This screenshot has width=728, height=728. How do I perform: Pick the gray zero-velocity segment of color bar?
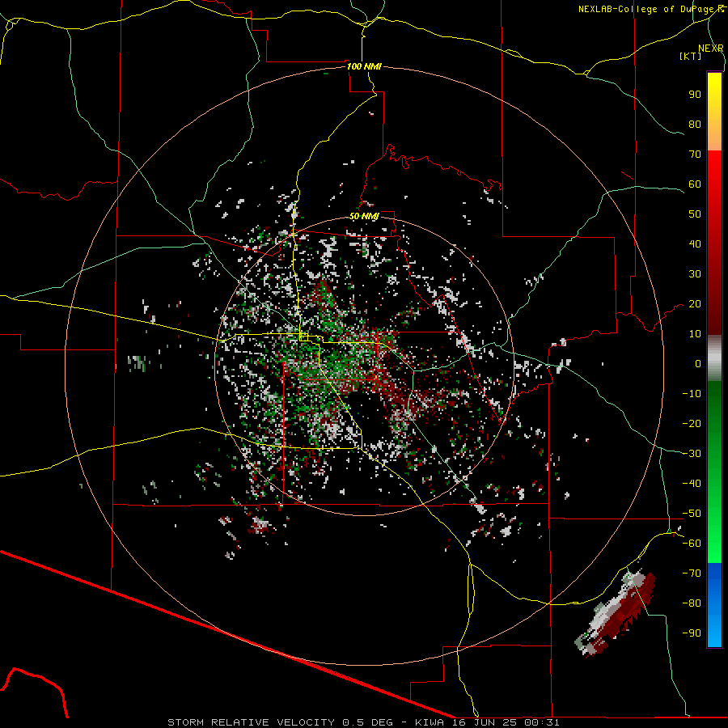tap(714, 358)
